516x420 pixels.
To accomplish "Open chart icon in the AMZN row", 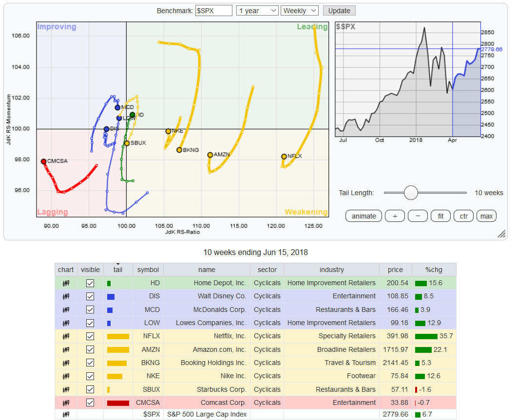I will pos(66,349).
